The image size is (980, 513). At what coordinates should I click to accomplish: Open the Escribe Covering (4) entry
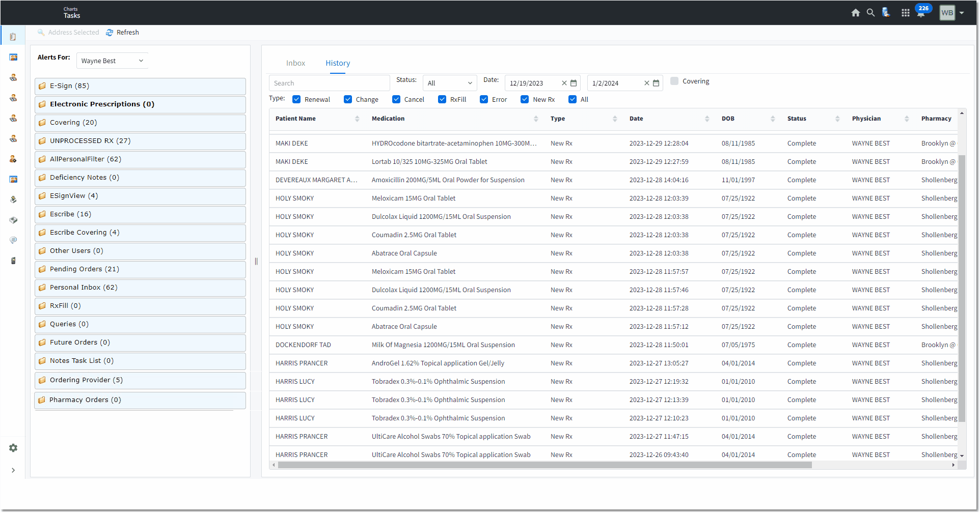coord(140,233)
